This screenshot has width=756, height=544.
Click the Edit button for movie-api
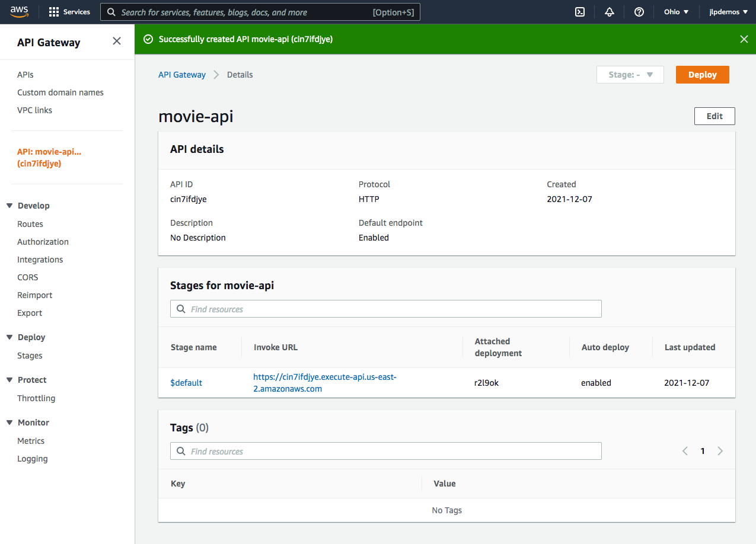click(714, 116)
